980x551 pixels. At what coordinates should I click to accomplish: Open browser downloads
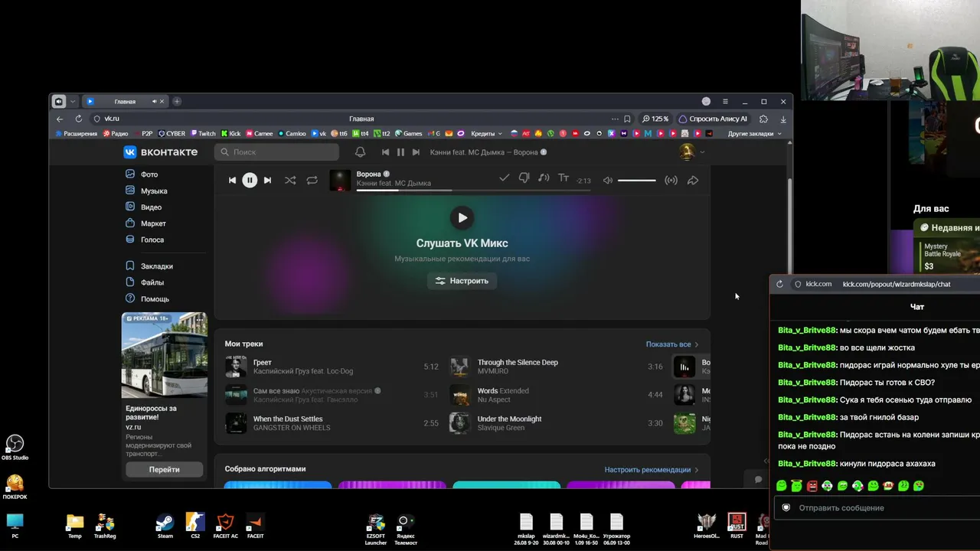click(x=783, y=119)
